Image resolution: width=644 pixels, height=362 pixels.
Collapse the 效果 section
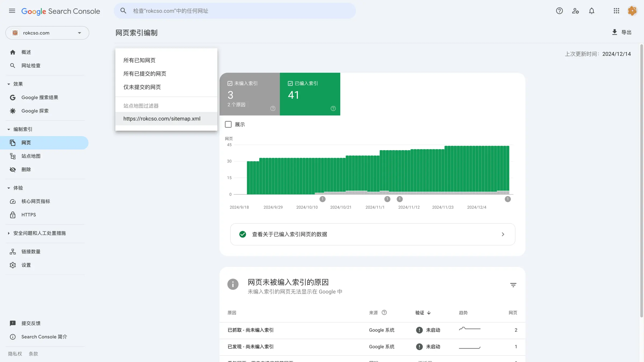9,84
